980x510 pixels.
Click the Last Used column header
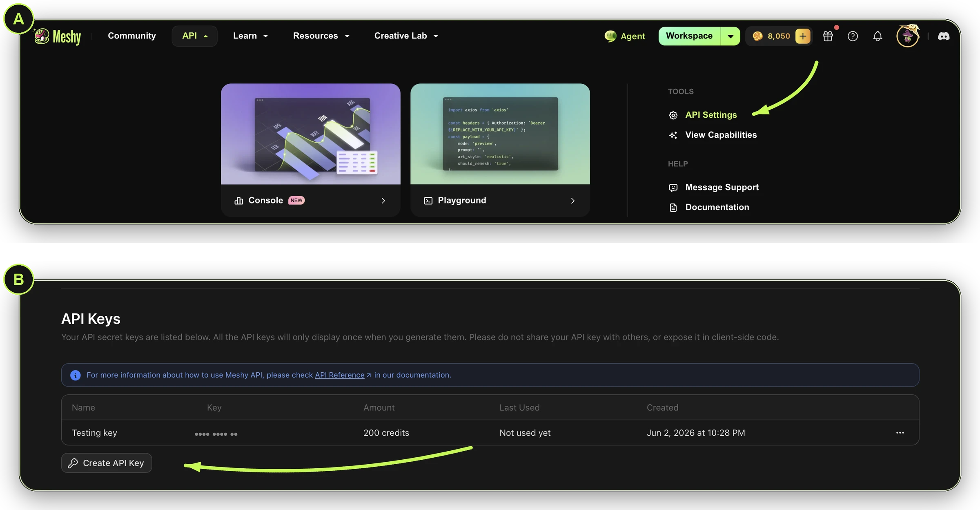point(519,407)
